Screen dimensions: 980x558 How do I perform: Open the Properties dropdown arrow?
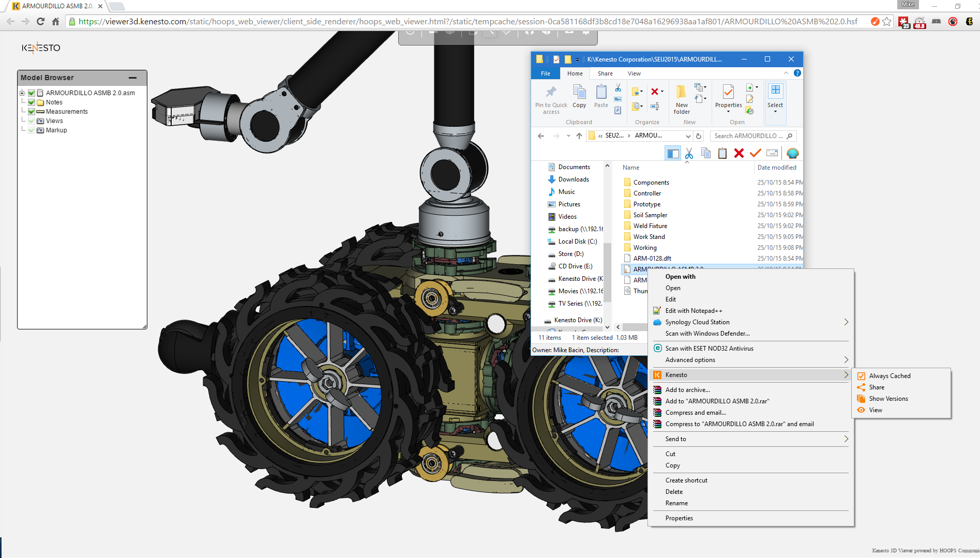pyautogui.click(x=728, y=112)
